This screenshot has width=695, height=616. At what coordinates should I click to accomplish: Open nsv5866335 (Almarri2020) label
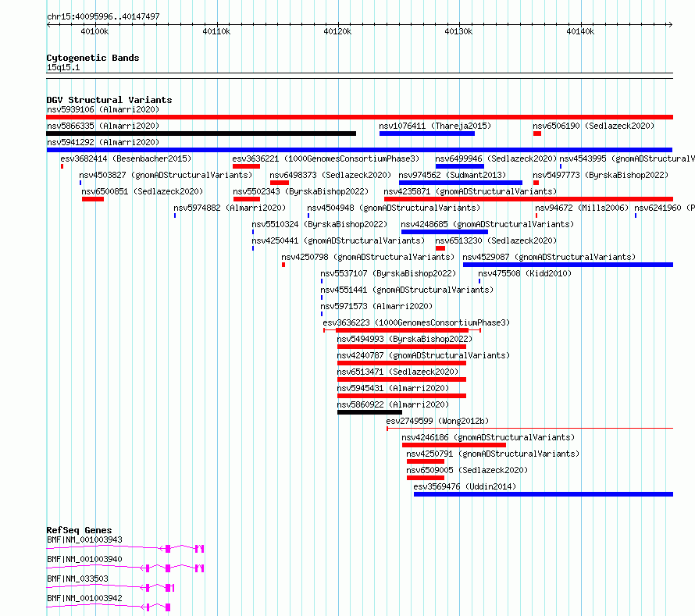pos(103,126)
